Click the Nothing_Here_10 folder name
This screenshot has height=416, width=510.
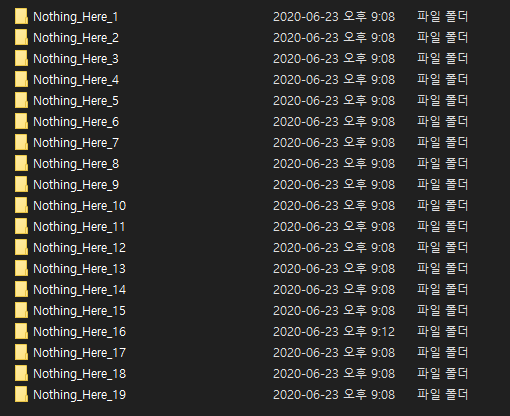(80, 206)
